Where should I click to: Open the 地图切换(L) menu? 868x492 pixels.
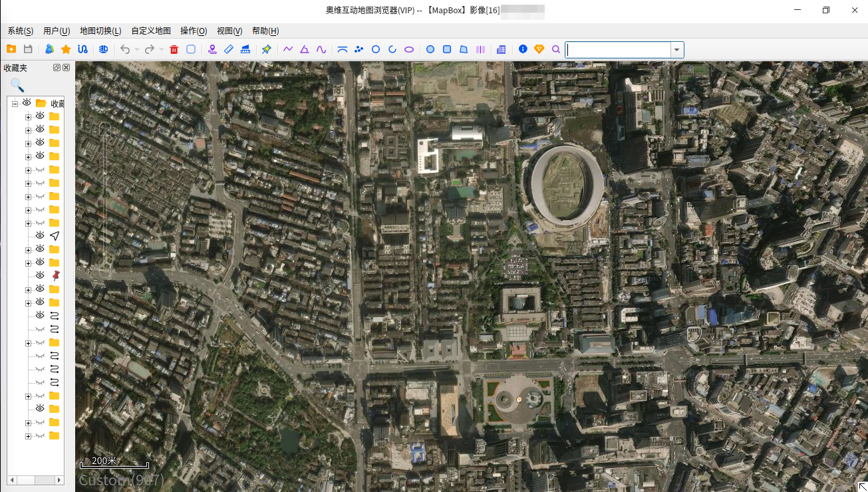click(100, 31)
